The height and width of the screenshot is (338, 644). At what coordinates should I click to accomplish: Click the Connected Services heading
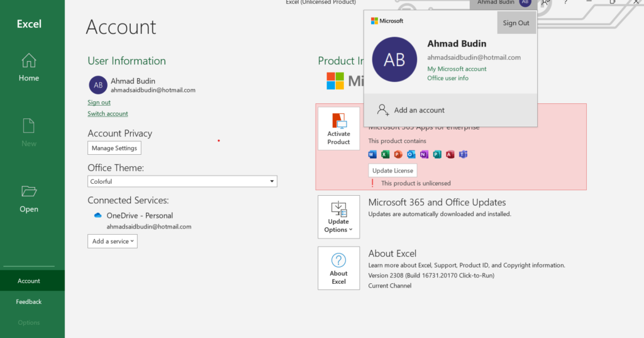click(x=128, y=200)
